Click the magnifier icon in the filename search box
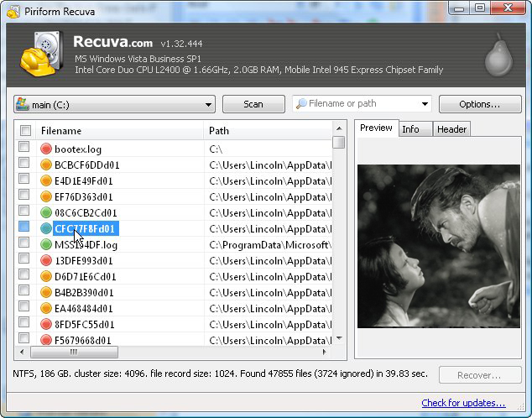The height and width of the screenshot is (418, 532). (x=300, y=104)
